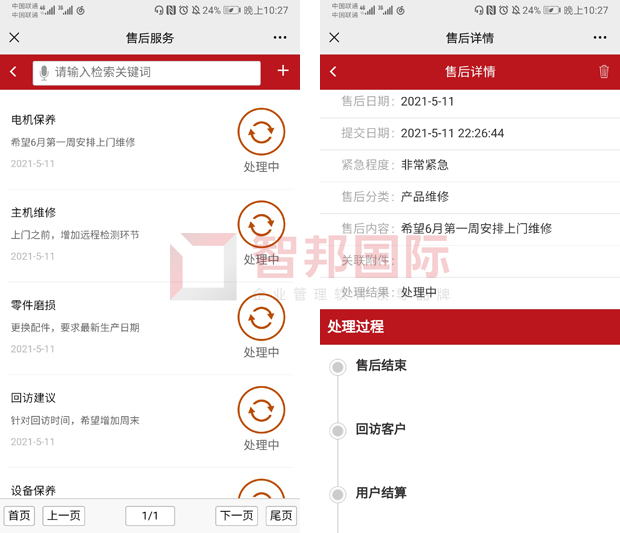Select the 售后内容 detail text
The image size is (620, 533).
click(x=476, y=228)
